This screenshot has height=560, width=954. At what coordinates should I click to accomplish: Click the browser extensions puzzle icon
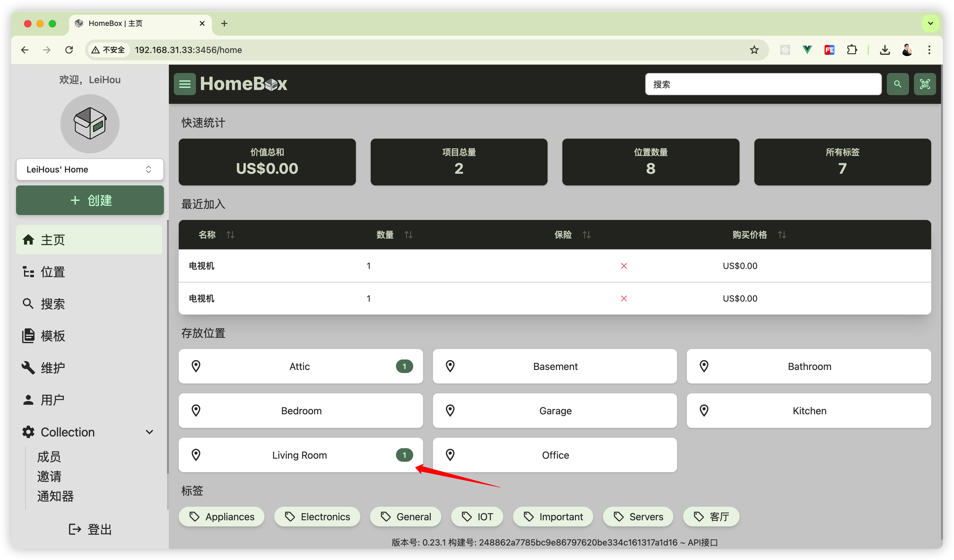pos(852,50)
